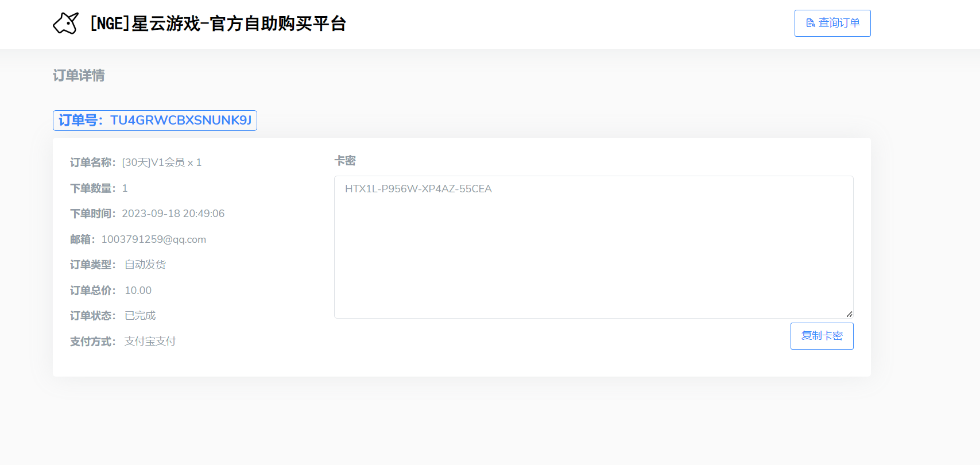The width and height of the screenshot is (980, 465).
Task: Click the email 1003791259@qq.com
Action: point(153,239)
